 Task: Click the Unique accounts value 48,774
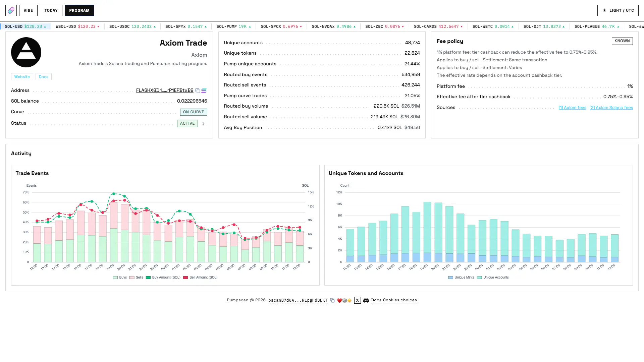(413, 43)
